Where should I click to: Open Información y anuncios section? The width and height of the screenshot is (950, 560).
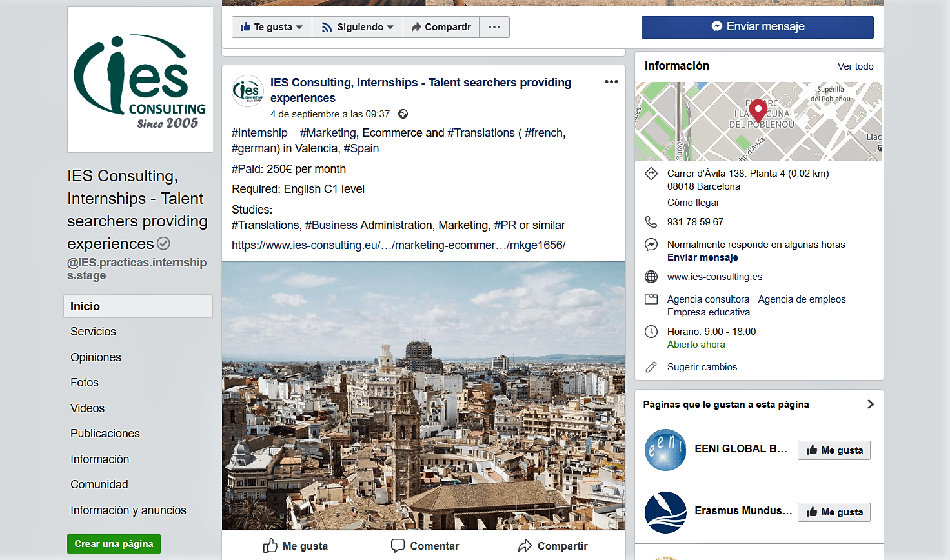[128, 510]
